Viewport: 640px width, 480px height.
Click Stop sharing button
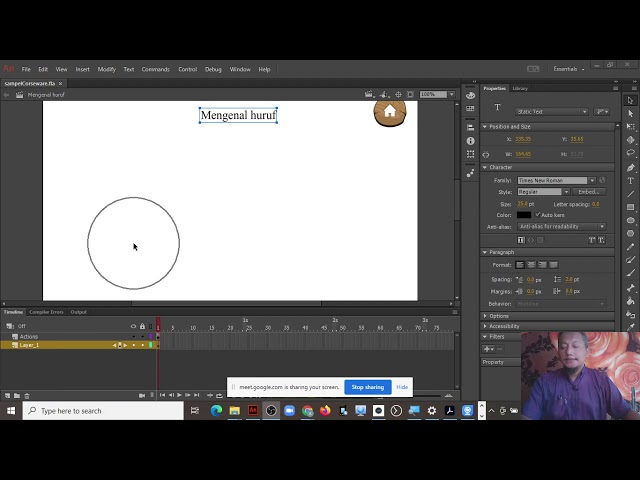[x=368, y=387]
